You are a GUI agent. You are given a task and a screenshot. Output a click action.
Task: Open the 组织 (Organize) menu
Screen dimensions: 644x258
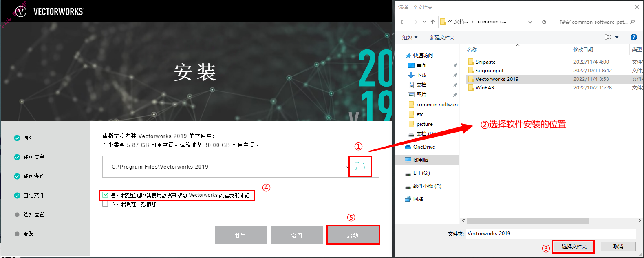click(x=410, y=37)
